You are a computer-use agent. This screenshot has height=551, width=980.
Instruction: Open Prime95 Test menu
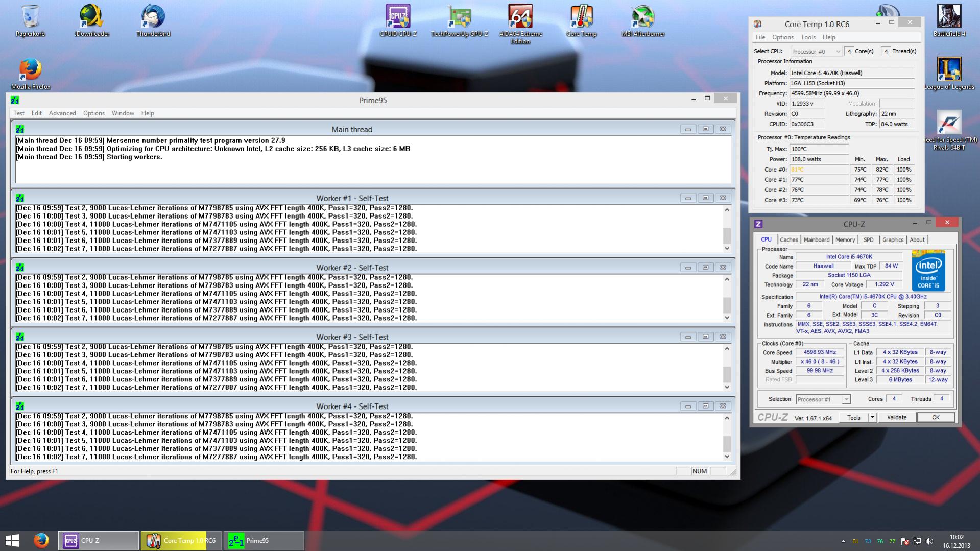(19, 113)
